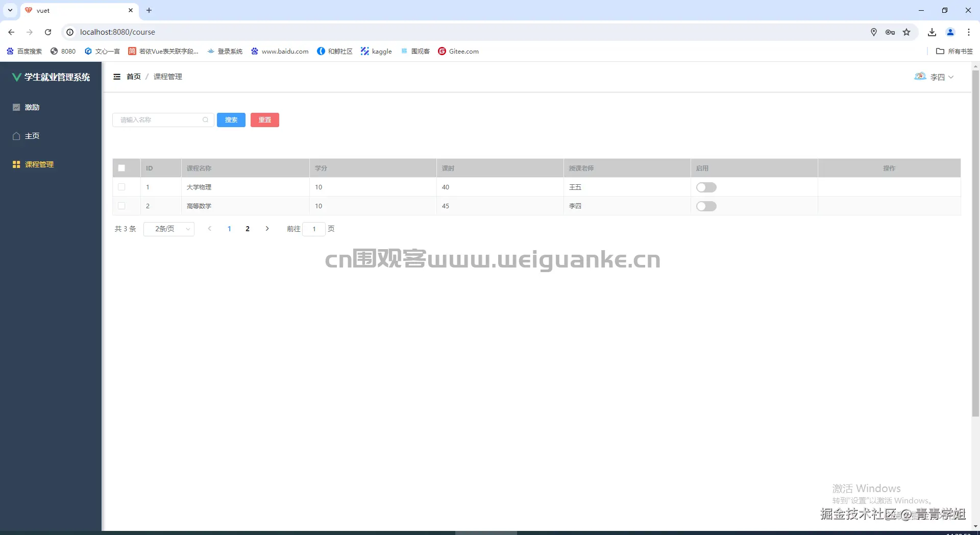Open the tab search dropdown arrow
Image resolution: width=980 pixels, height=535 pixels.
[x=10, y=10]
